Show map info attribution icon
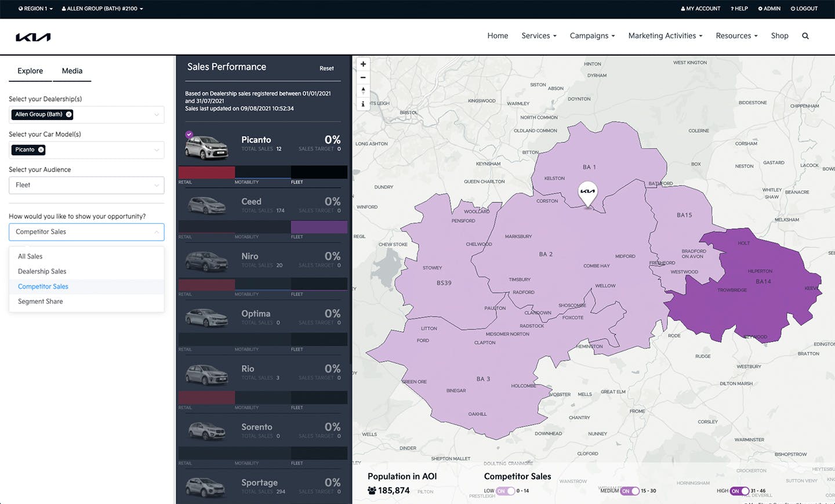The width and height of the screenshot is (835, 504). (x=363, y=104)
